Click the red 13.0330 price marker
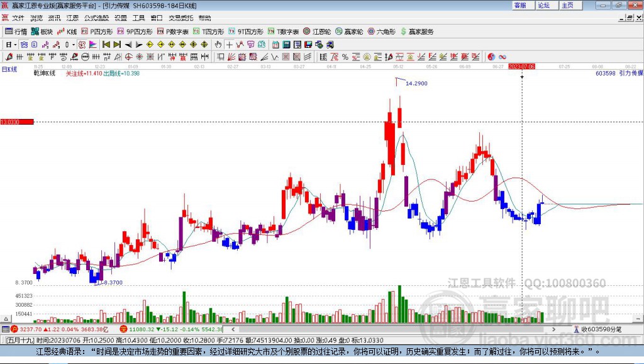Screen dimensions: 644x364 [x=17, y=122]
